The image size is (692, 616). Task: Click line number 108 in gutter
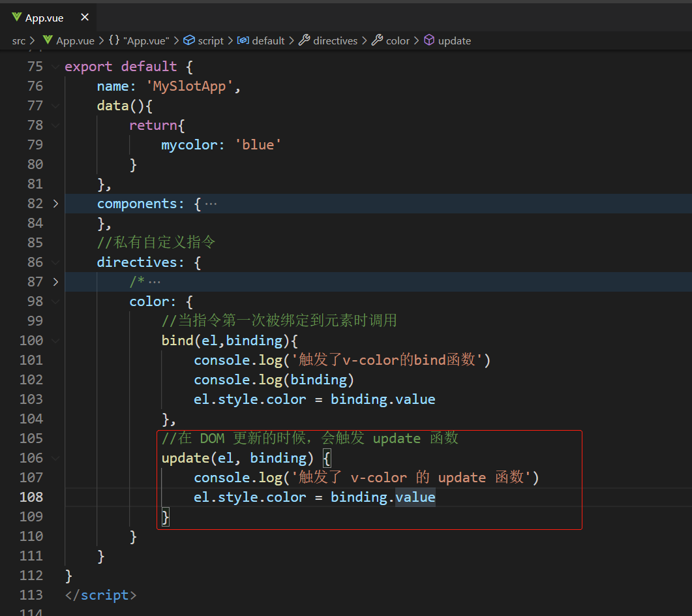coord(31,497)
